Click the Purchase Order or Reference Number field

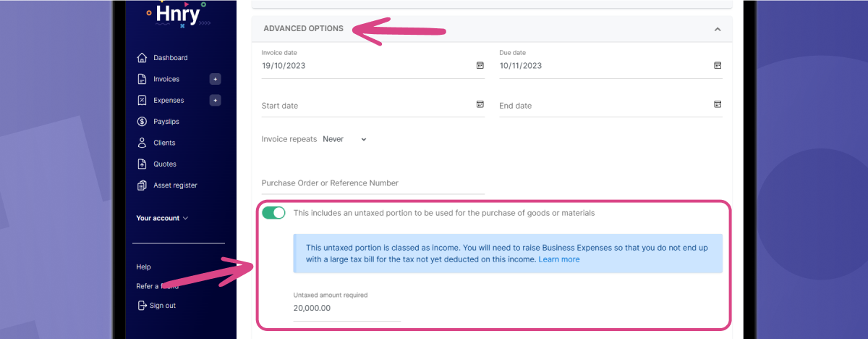point(373,183)
